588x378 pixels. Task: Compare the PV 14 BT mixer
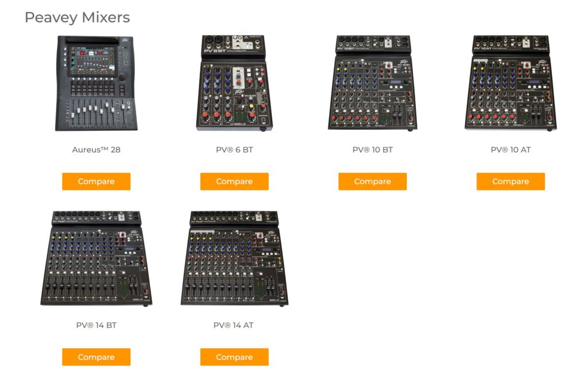[96, 357]
